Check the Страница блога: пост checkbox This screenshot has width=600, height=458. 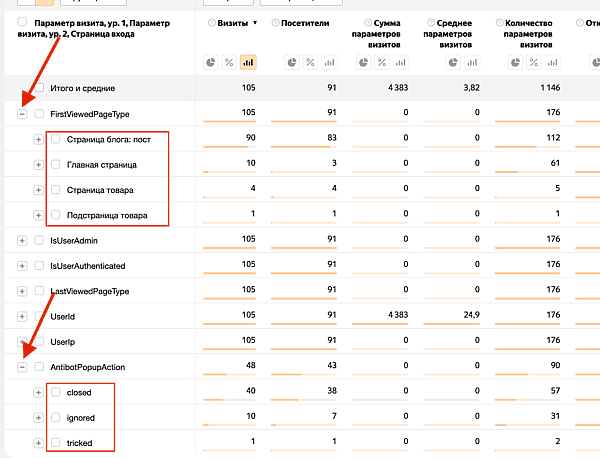pos(55,139)
